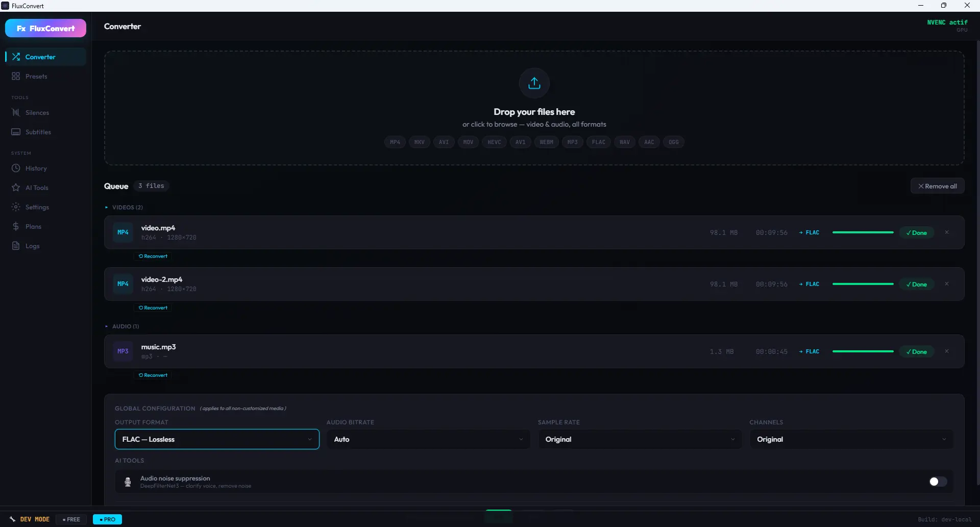This screenshot has width=980, height=527.
Task: Click the progress bar of video-2.mp4
Action: (863, 284)
